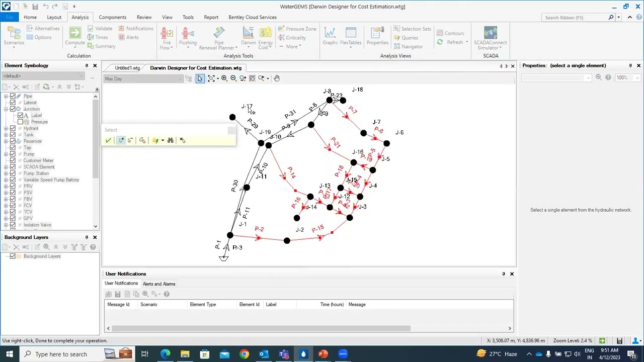This screenshot has height=362, width=644.
Task: Open the Fire Flow analysis tool
Action: (x=167, y=38)
